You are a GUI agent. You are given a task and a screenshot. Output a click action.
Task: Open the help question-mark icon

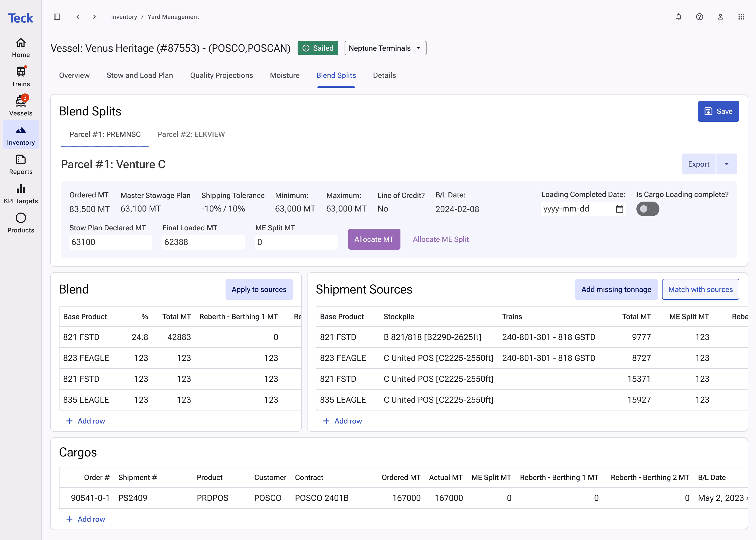[700, 17]
